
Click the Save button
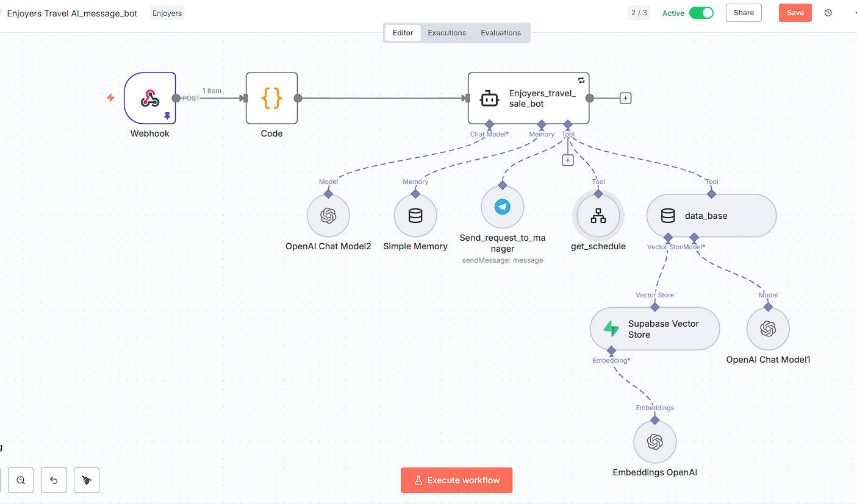(x=795, y=13)
